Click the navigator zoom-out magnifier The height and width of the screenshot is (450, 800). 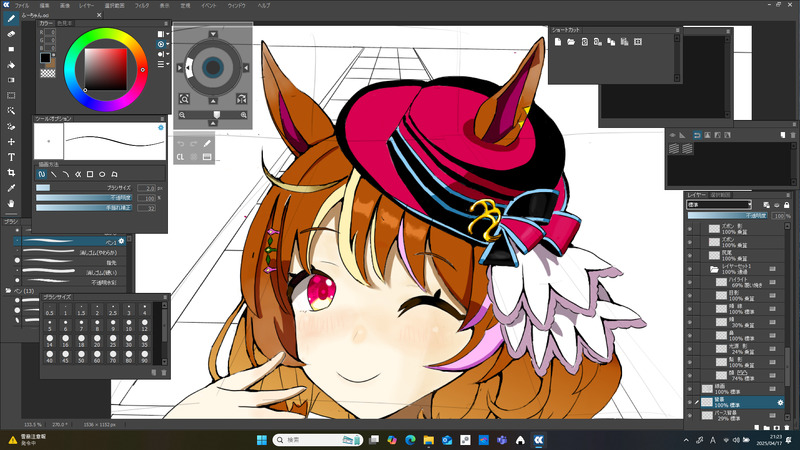point(182,115)
